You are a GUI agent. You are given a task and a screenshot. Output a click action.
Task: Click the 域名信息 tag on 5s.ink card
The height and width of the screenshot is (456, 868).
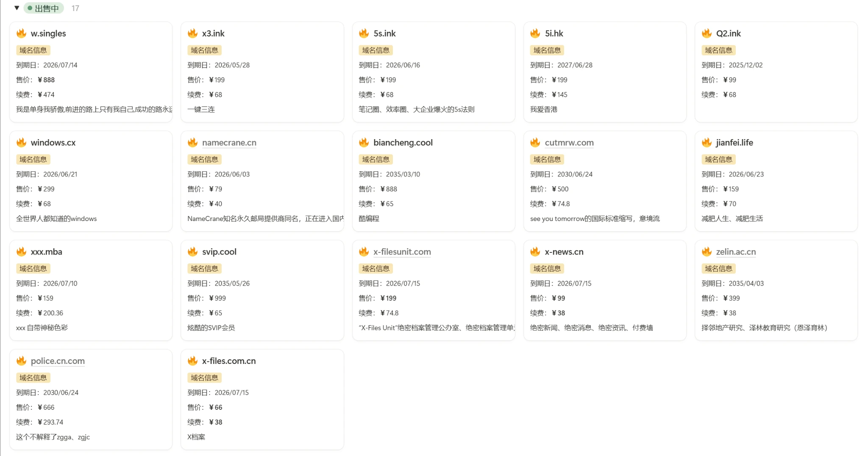click(x=376, y=50)
